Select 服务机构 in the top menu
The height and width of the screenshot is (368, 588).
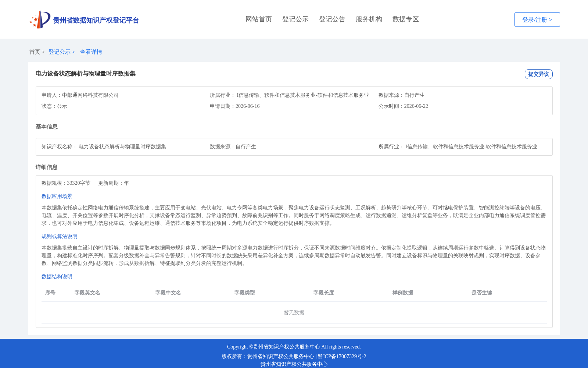click(369, 19)
